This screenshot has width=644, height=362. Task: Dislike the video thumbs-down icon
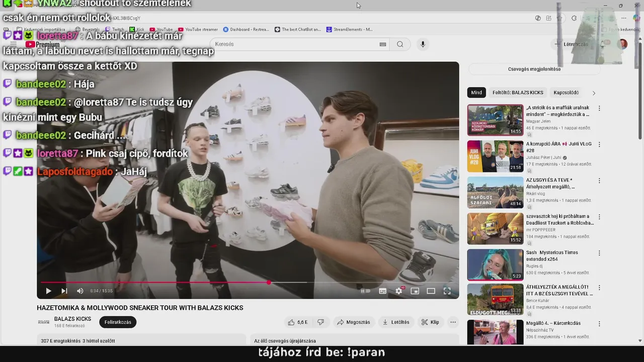tap(320, 322)
